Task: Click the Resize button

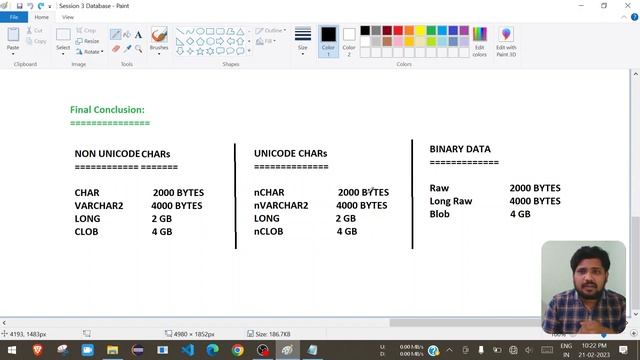Action: click(87, 41)
